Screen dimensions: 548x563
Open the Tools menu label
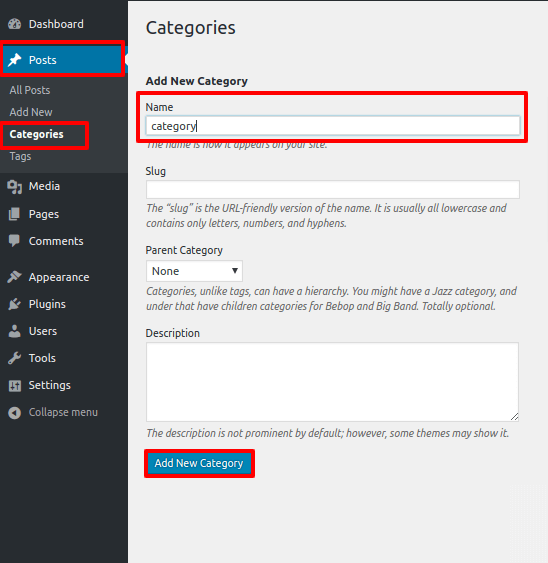42,358
